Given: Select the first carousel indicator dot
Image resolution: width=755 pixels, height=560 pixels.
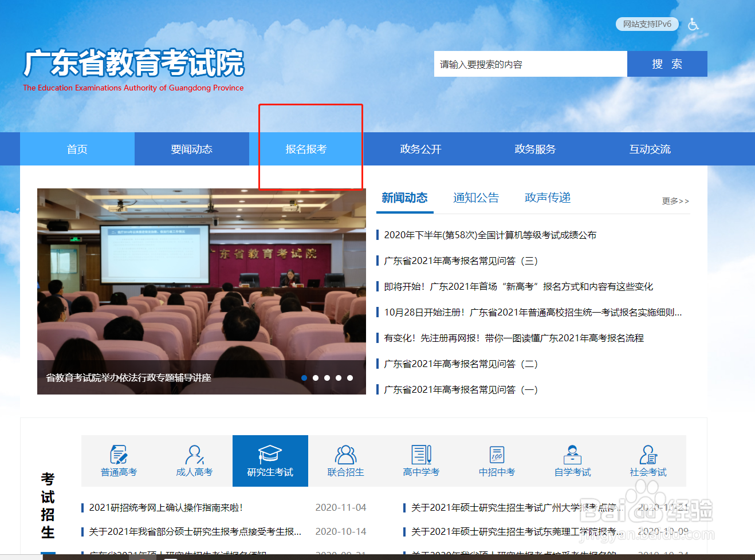Looking at the screenshot, I should pos(304,378).
